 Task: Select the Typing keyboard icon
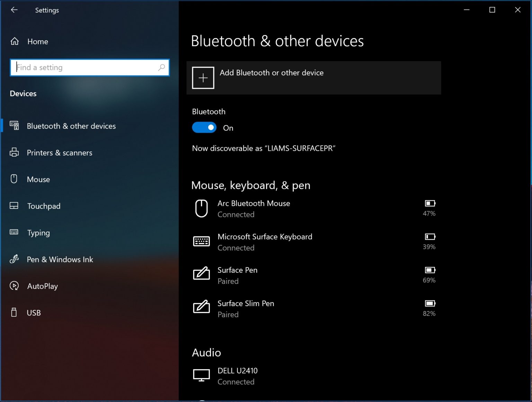coord(14,233)
